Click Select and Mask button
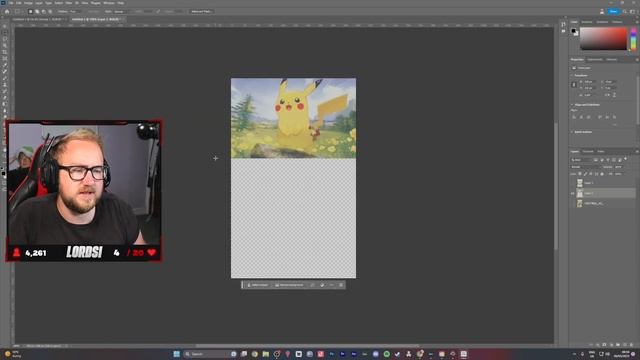640x360 pixels. pos(201,11)
